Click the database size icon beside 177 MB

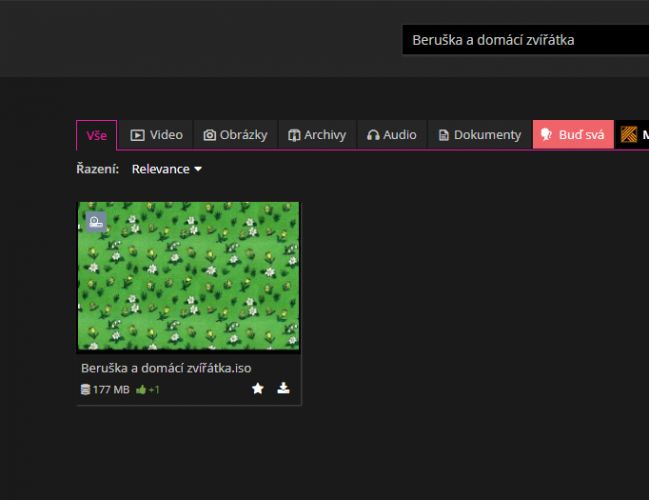[85, 389]
